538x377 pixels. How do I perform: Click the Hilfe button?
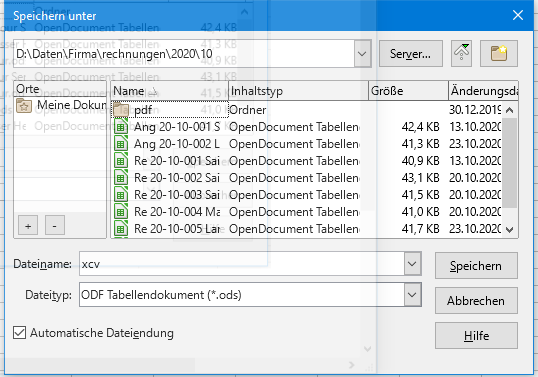pyautogui.click(x=476, y=335)
